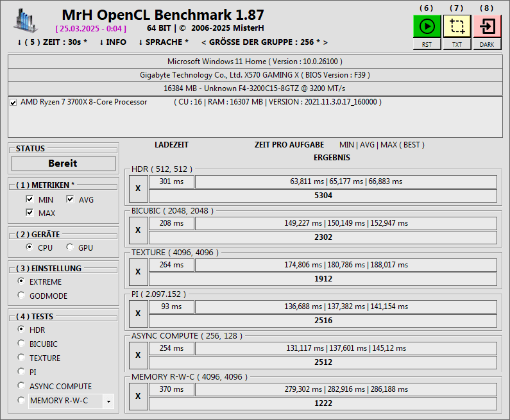
Task: Click HDR timings 63,811 ms row
Action: pos(346,181)
